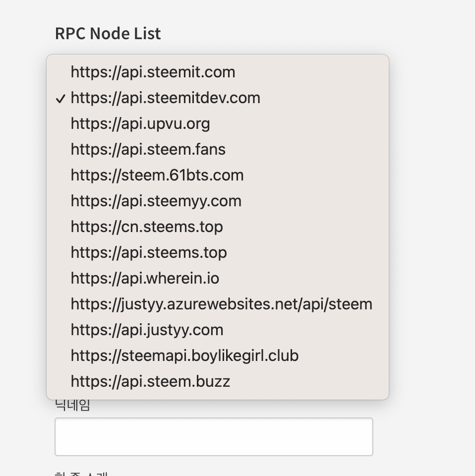
Task: Select steemapi.boylikegirl.club node
Action: tap(184, 356)
